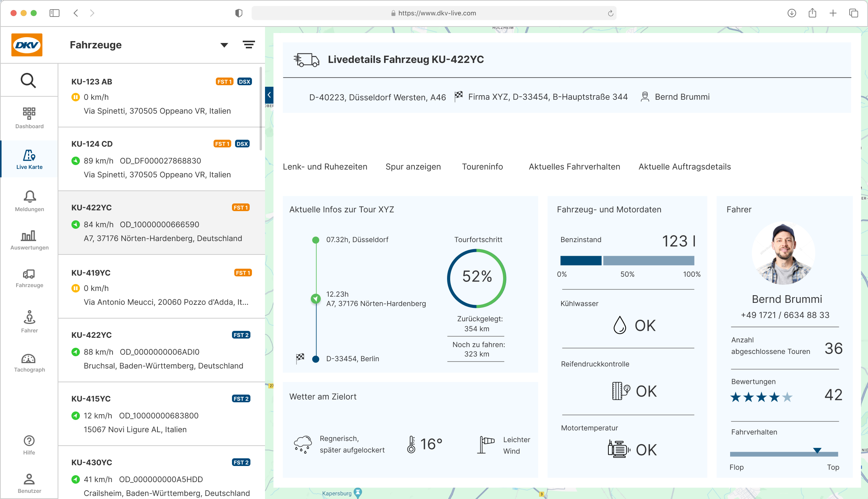
Task: Open Fahrer sidebar section
Action: (x=30, y=322)
